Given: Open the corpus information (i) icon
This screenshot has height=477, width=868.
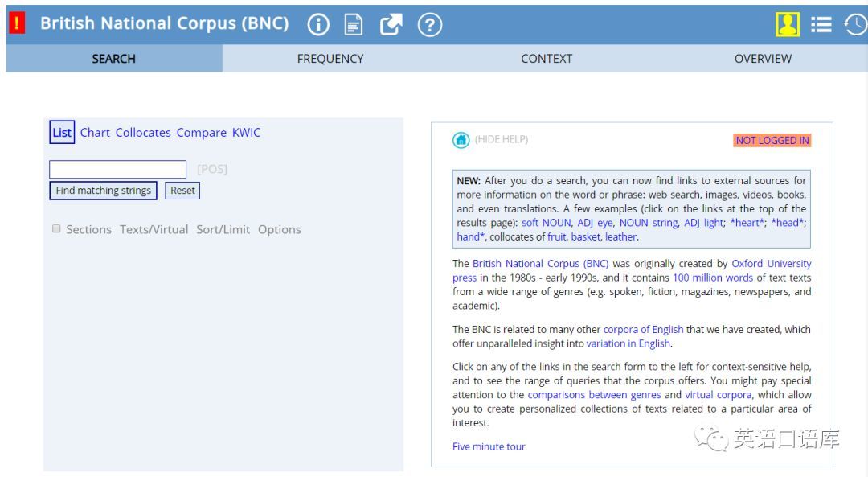Looking at the screenshot, I should coord(318,24).
